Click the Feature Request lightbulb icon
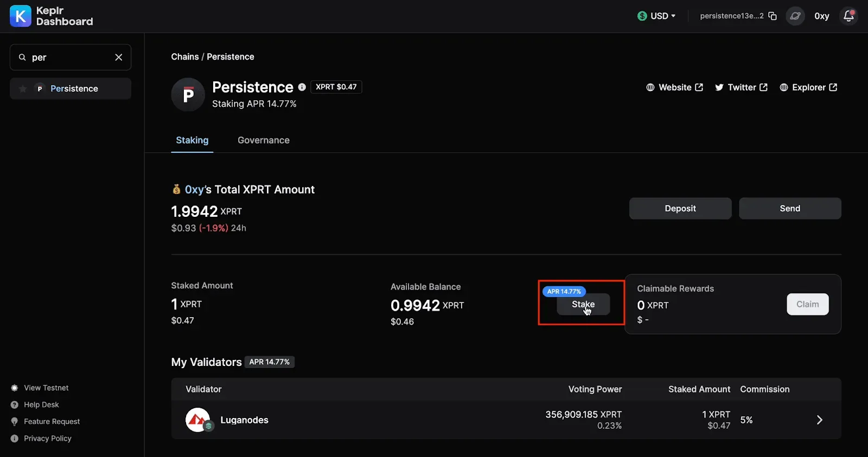The width and height of the screenshot is (868, 457). tap(15, 422)
